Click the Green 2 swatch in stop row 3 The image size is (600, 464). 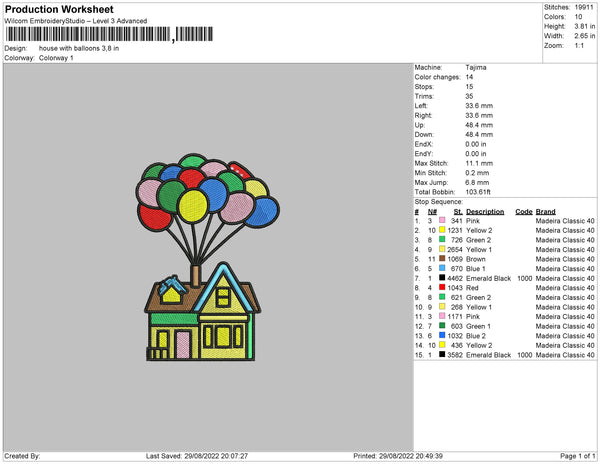(x=442, y=239)
